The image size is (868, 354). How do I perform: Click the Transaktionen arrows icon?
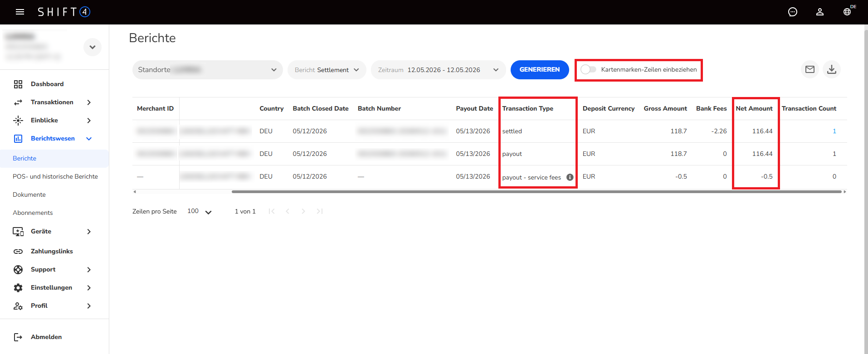[18, 102]
